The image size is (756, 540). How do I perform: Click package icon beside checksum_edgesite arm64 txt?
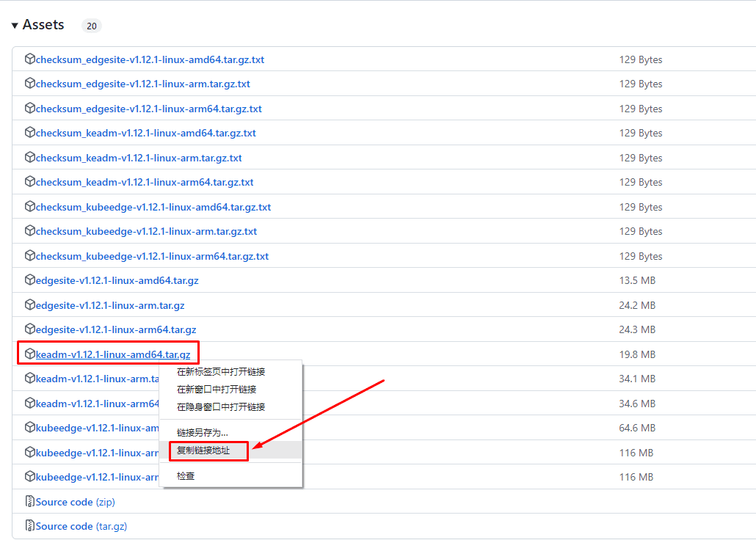tap(30, 108)
